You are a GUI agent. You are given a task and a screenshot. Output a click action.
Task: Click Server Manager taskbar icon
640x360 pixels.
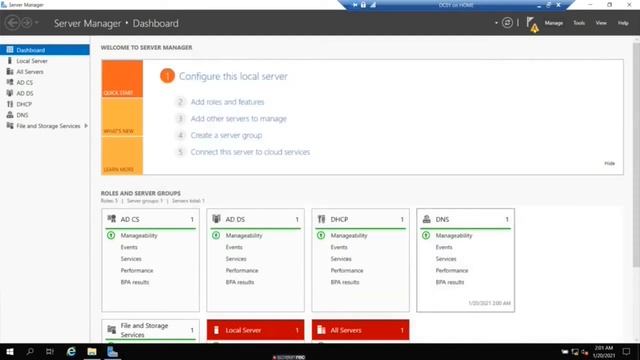(x=112, y=351)
